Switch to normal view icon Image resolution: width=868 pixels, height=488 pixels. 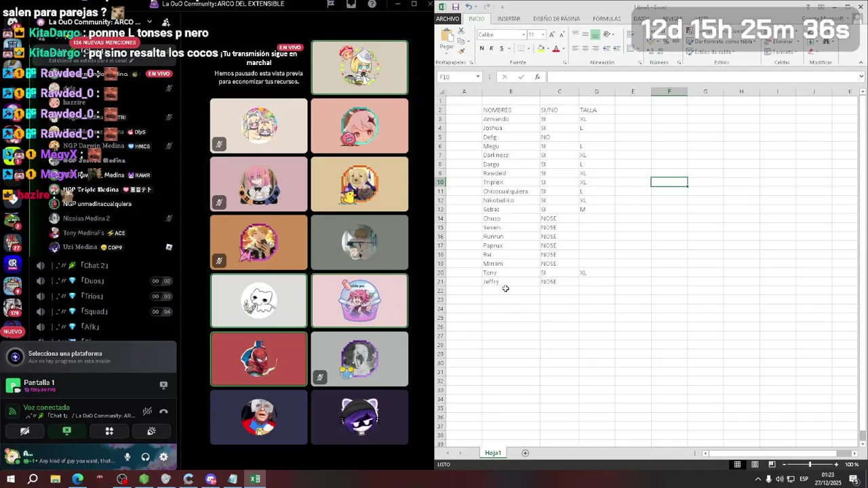click(737, 464)
